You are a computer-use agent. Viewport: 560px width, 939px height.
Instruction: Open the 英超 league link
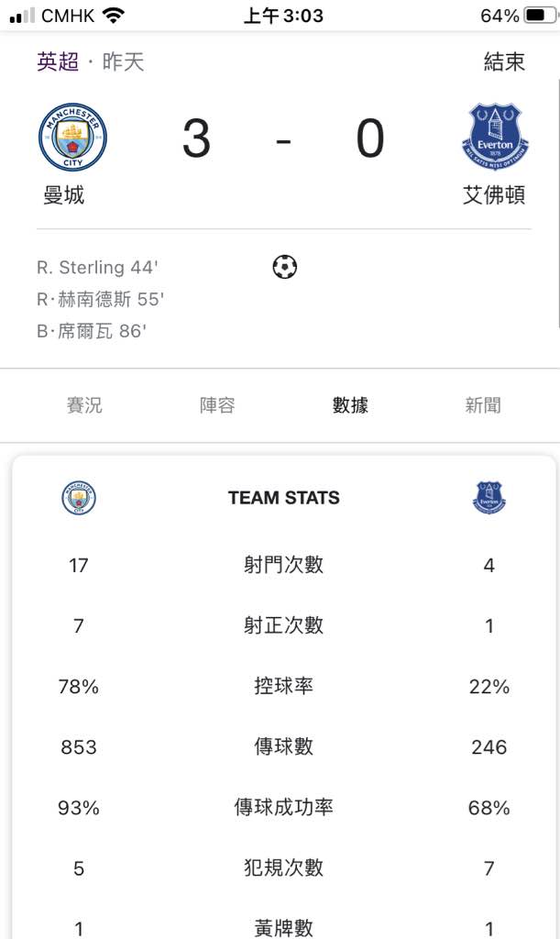pos(58,61)
